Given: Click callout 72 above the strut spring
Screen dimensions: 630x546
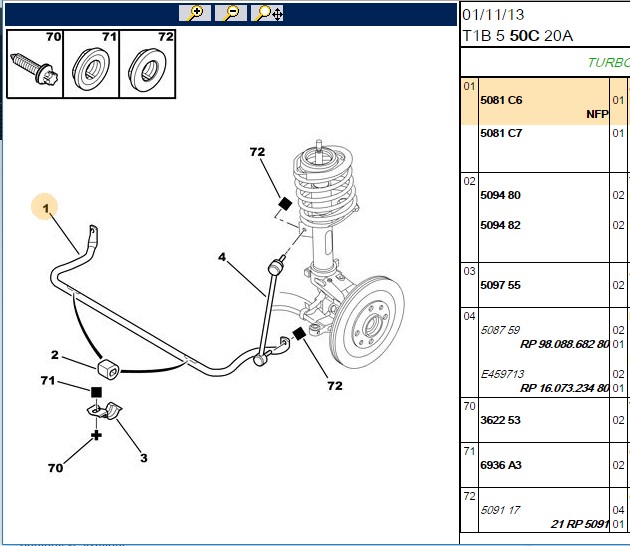Looking at the screenshot, I should pyautogui.click(x=257, y=152).
